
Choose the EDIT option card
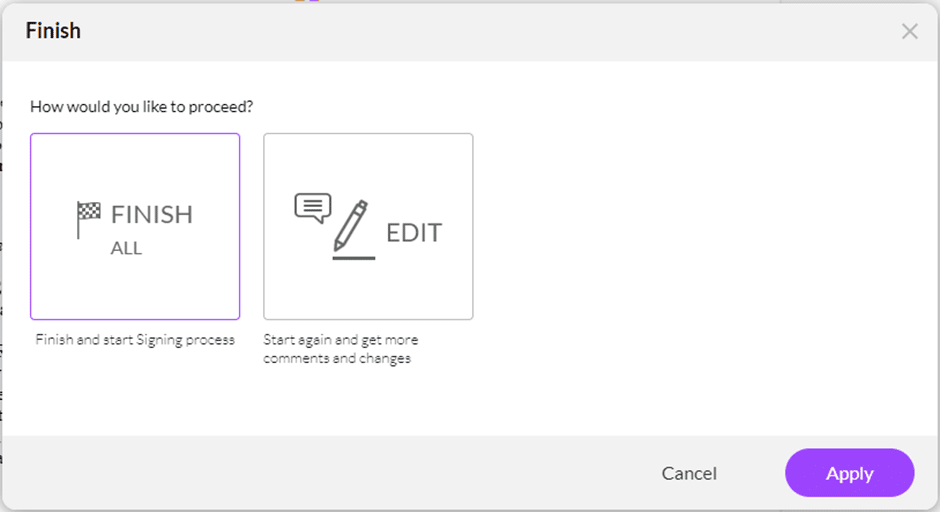click(x=368, y=226)
